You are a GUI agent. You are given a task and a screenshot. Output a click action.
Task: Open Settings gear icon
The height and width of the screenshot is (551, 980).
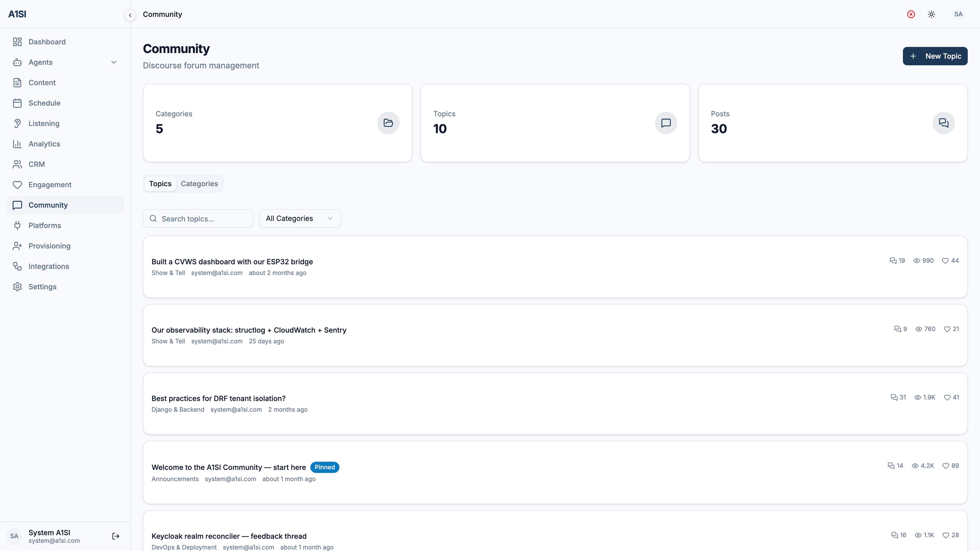17,287
